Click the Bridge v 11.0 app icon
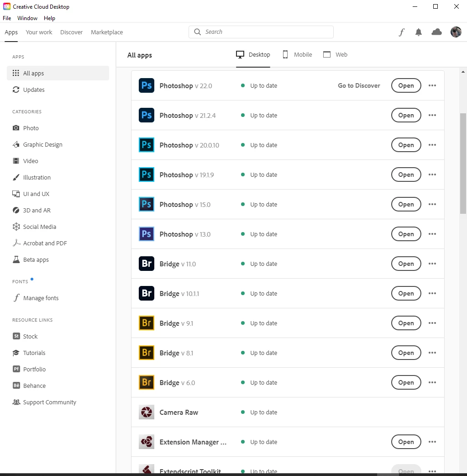Screen dimensions: 467x476 tap(146, 264)
